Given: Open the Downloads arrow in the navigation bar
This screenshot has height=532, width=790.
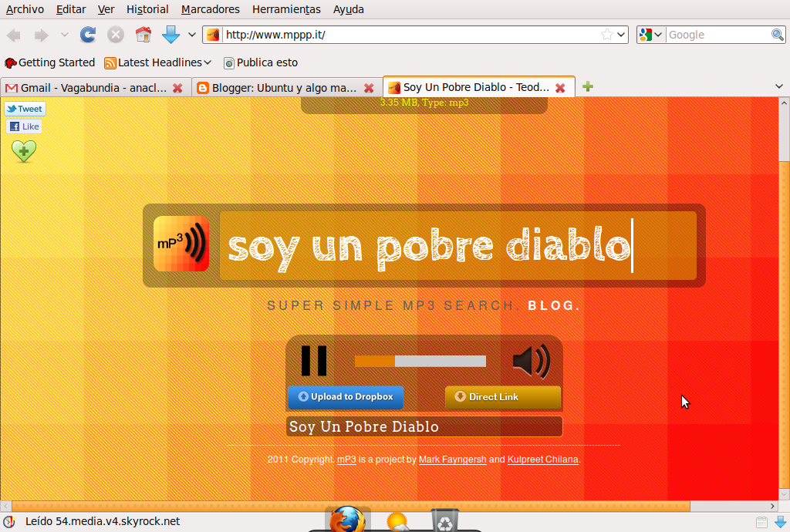Looking at the screenshot, I should (x=170, y=35).
